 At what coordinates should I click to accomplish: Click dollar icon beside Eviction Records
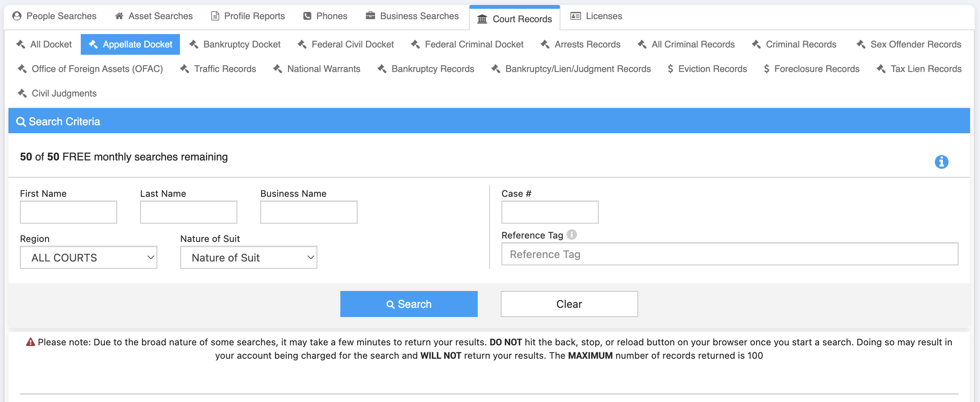point(670,69)
